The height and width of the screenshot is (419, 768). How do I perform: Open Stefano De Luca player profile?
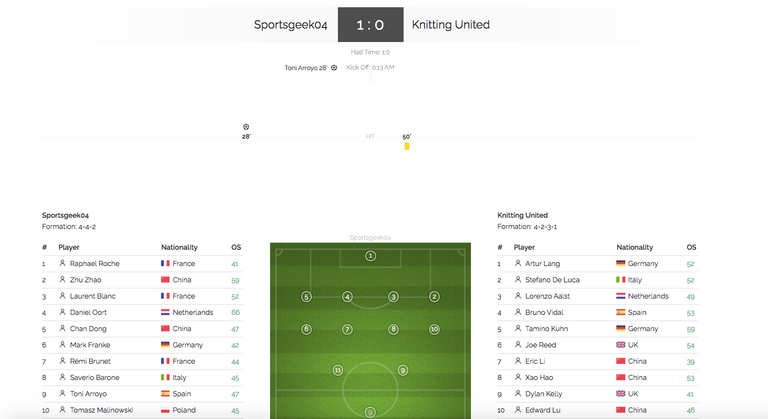tap(552, 280)
